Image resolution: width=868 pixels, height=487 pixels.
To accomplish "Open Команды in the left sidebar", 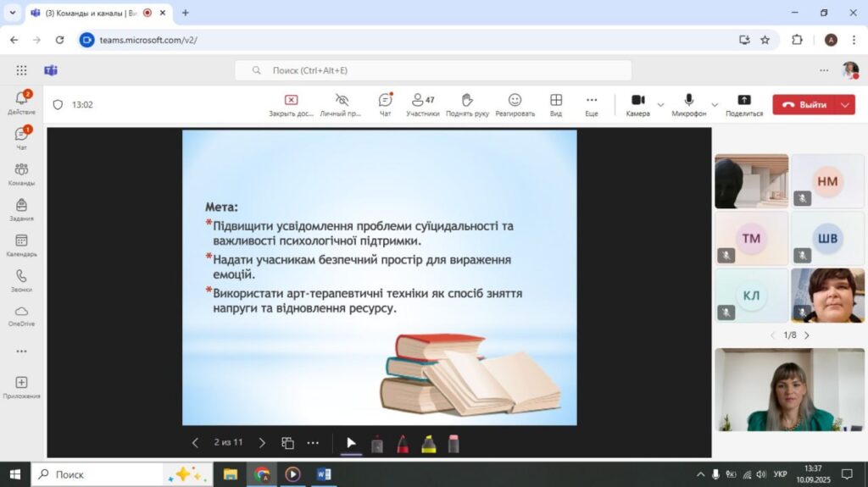I will [x=21, y=174].
